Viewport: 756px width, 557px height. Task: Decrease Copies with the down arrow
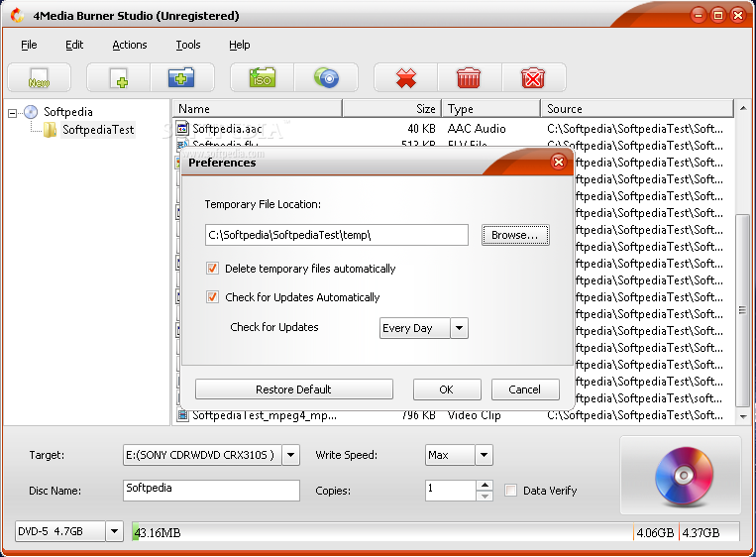click(x=486, y=496)
